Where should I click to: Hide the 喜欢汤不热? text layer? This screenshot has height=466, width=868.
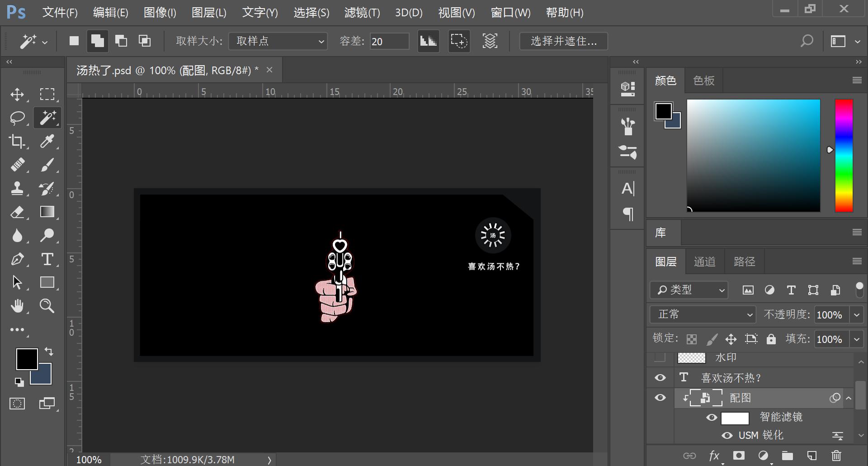pos(660,377)
